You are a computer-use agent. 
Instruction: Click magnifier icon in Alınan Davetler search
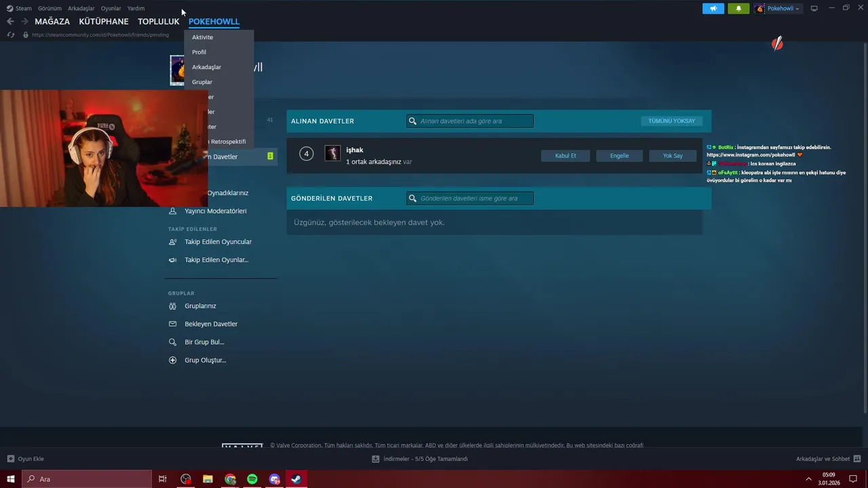coord(412,121)
